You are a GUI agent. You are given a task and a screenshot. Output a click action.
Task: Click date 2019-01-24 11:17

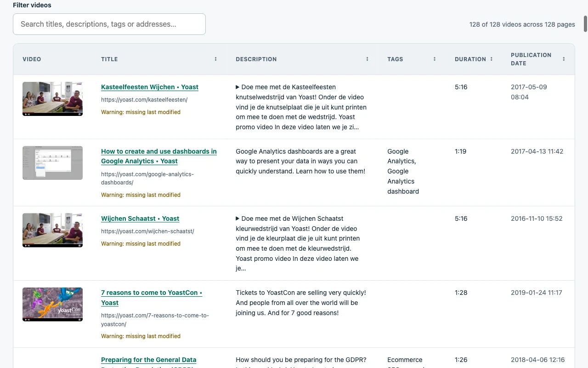[x=537, y=293]
